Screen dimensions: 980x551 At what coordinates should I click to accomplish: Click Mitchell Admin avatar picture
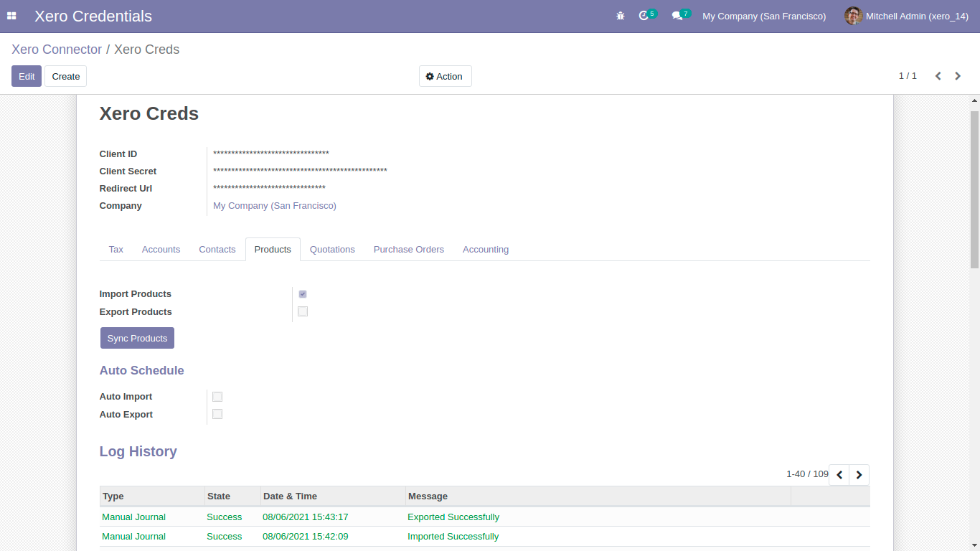point(853,16)
